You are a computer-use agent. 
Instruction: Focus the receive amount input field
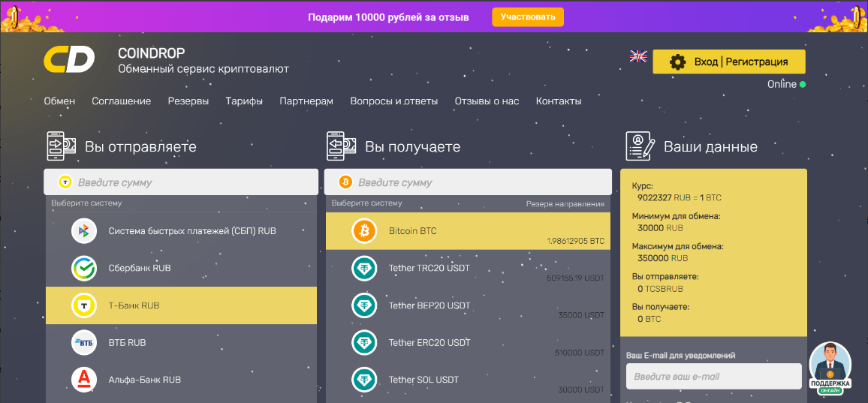(x=468, y=182)
